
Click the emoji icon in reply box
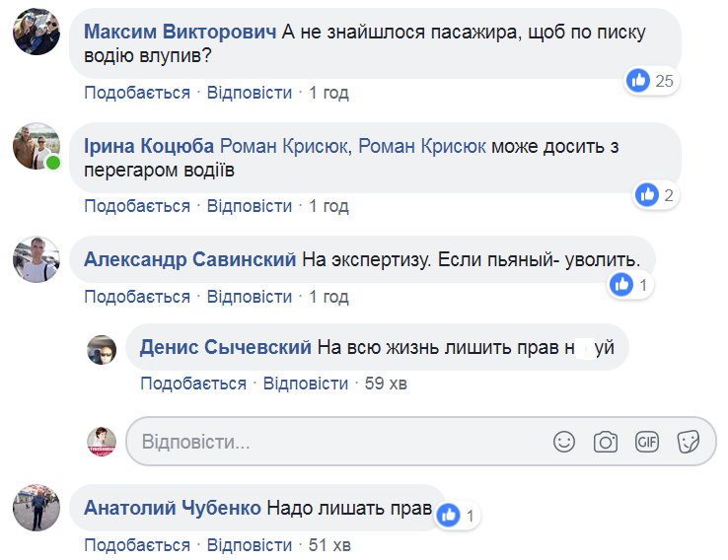(x=564, y=442)
